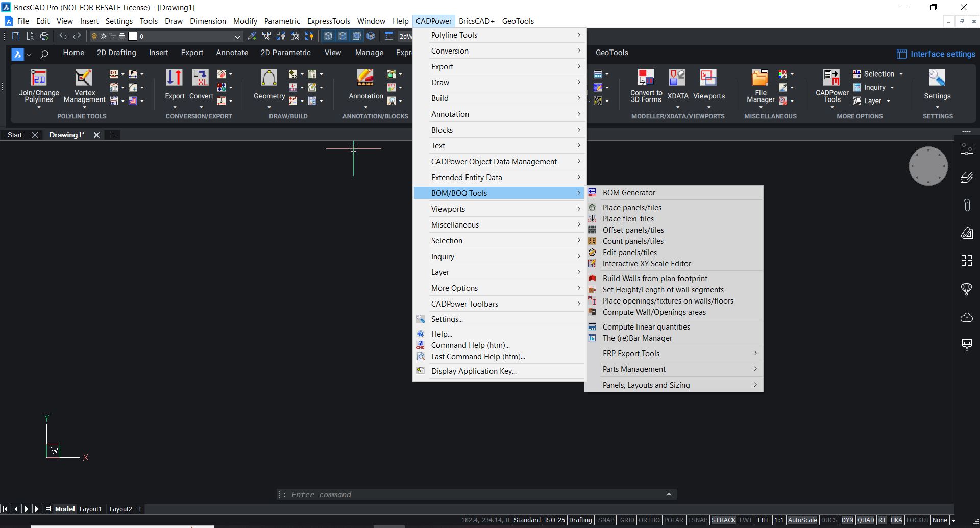This screenshot has height=528, width=980.
Task: Select the Drawing1* document tab
Action: click(x=67, y=135)
